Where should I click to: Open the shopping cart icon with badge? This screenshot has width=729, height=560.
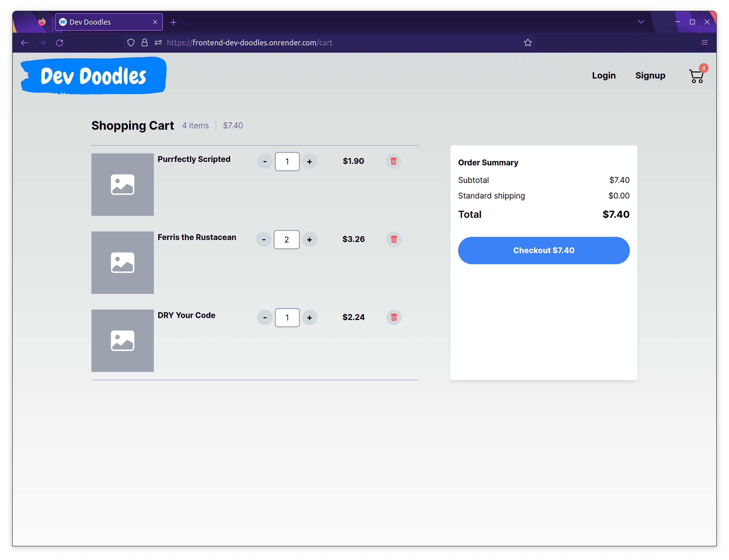pos(696,76)
